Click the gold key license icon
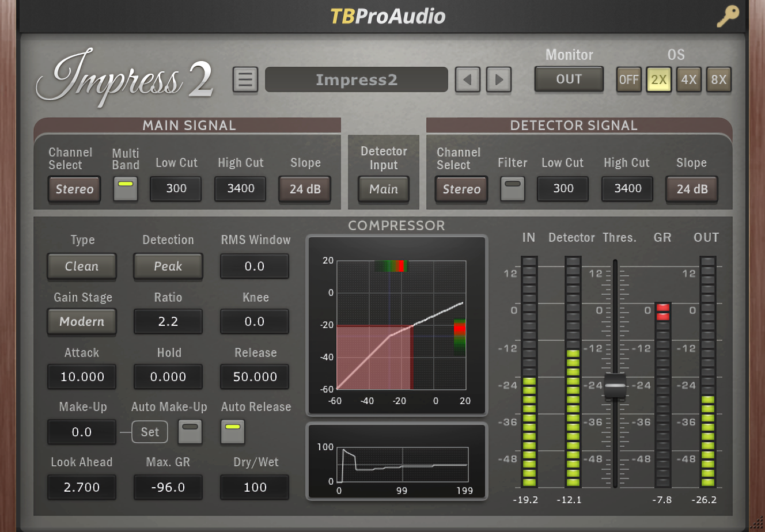 (x=728, y=16)
